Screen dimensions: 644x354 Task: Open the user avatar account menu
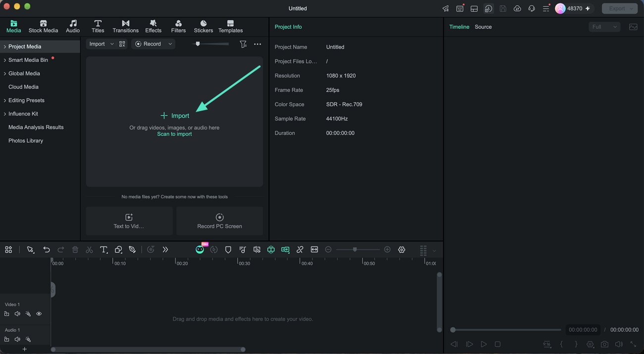pos(560,8)
